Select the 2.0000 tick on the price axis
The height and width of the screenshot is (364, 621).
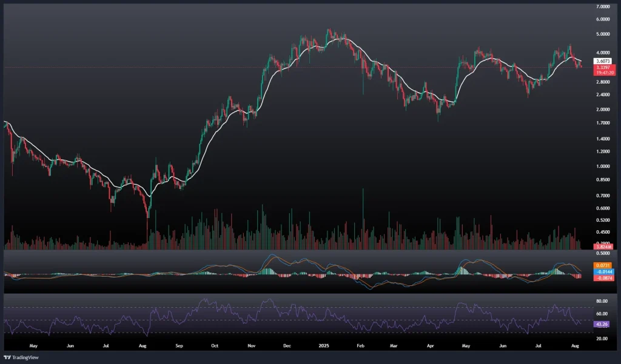[x=603, y=110]
